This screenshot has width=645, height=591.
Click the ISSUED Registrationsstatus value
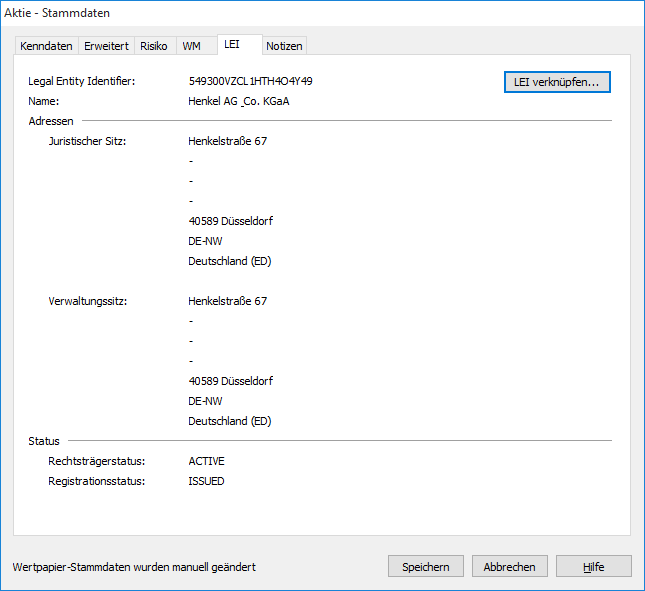tap(206, 481)
